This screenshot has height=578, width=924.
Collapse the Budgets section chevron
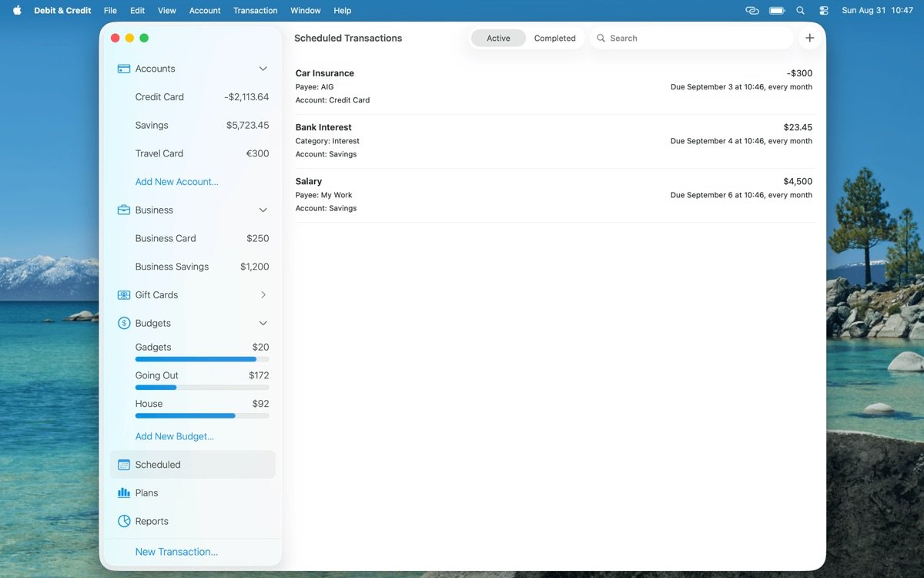pos(263,324)
